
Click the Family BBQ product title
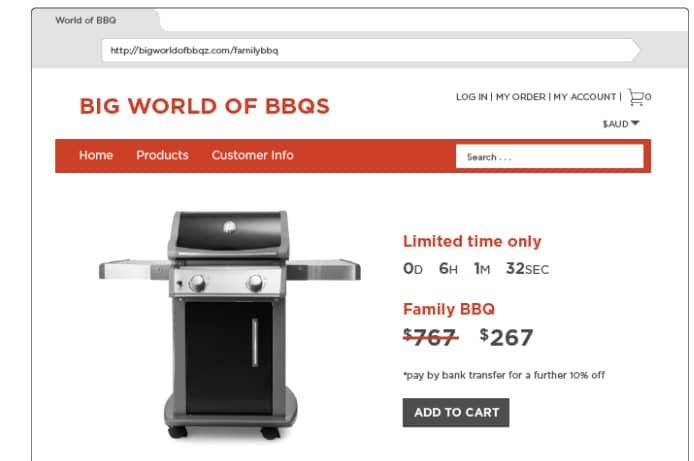coord(449,309)
